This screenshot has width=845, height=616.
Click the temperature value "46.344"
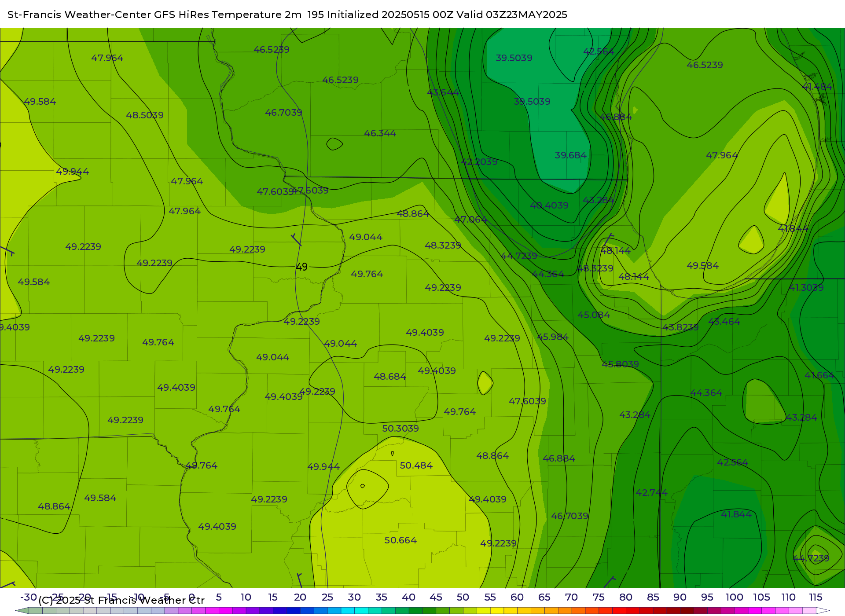[380, 133]
